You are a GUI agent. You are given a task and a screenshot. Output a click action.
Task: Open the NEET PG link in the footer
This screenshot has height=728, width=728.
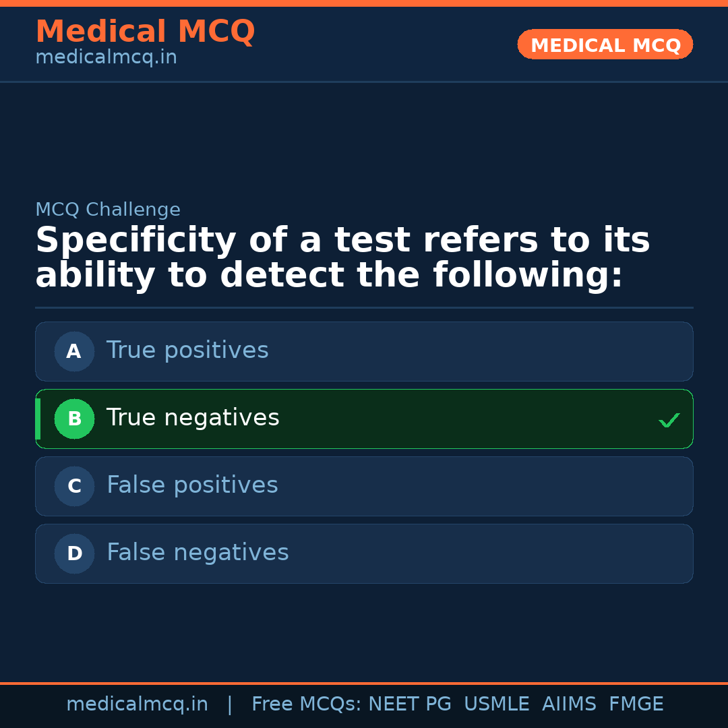click(409, 703)
